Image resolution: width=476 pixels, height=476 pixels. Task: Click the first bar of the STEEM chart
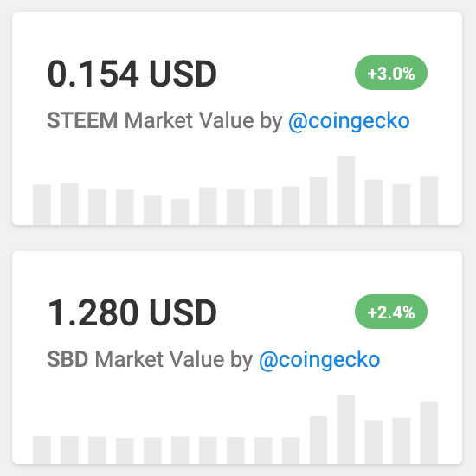42,204
